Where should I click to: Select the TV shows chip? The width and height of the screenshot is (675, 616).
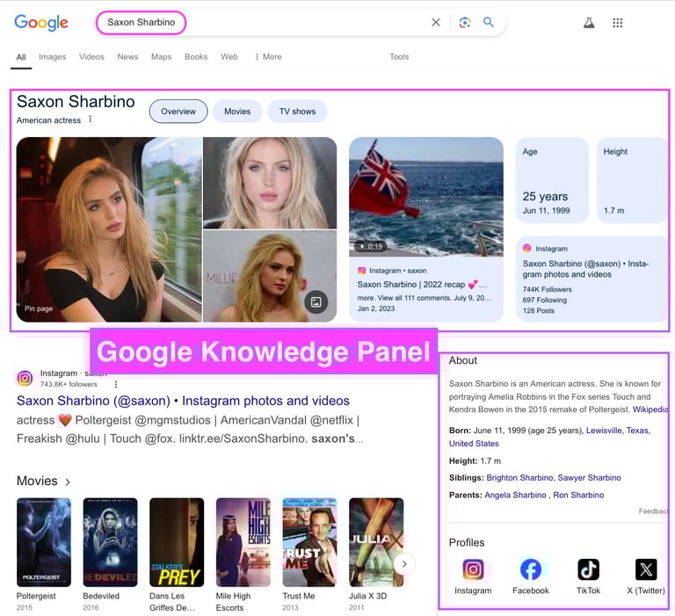[297, 112]
